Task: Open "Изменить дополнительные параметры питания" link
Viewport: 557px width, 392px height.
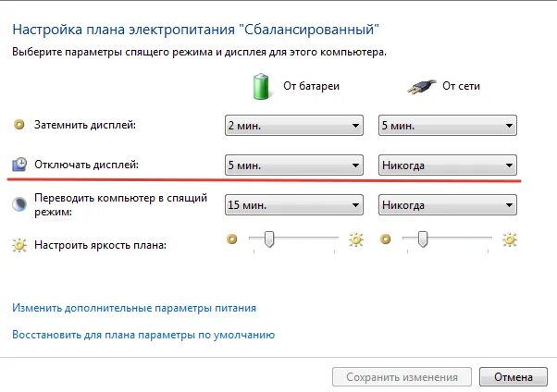Action: click(134, 308)
